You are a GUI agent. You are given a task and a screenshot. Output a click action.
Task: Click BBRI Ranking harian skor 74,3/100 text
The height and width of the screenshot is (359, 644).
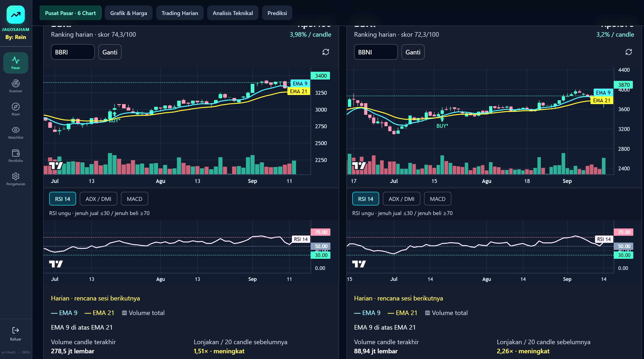coord(94,34)
